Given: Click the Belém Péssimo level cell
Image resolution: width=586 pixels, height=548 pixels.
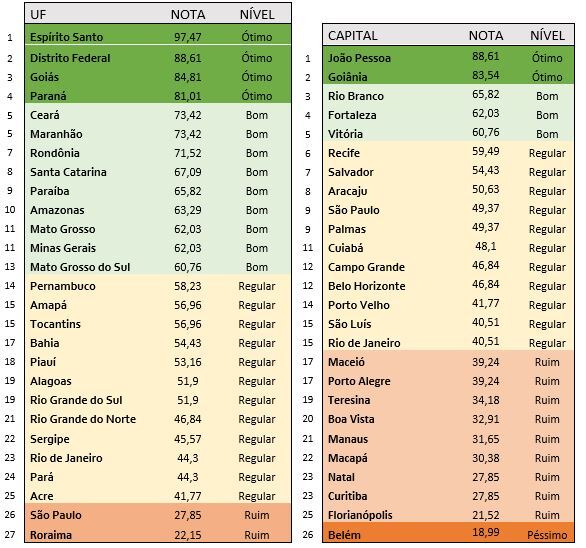Looking at the screenshot, I should (x=547, y=535).
